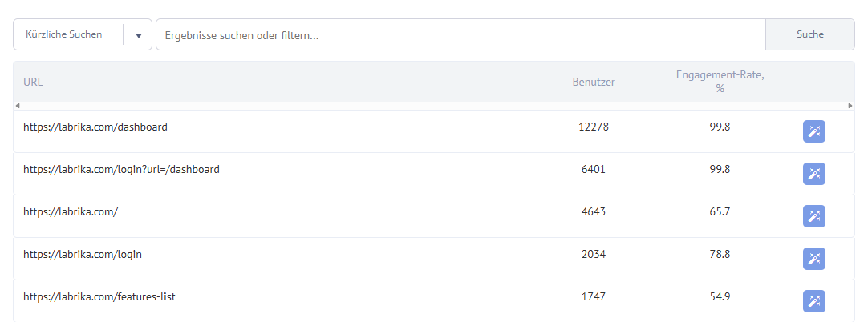
Task: Click magic wand icon for labrika.com/login row
Action: coord(813,259)
